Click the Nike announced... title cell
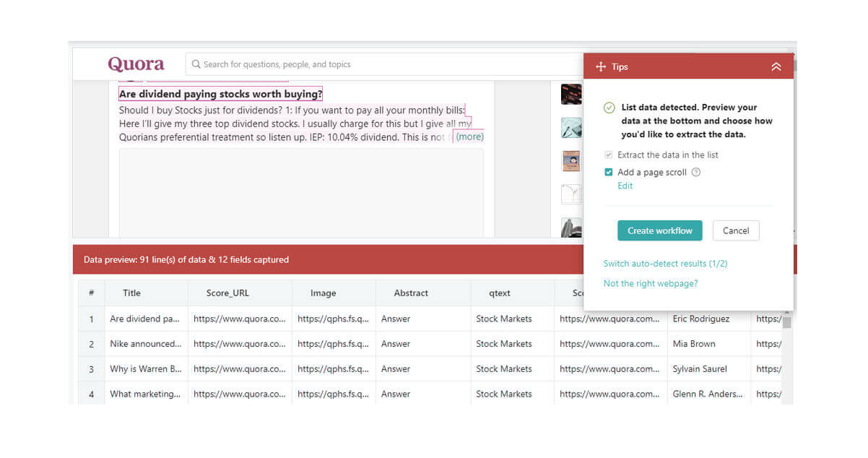 click(x=145, y=344)
